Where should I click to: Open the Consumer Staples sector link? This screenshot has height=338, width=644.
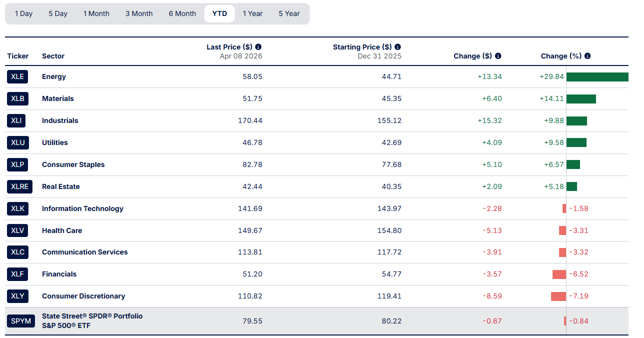coord(73,164)
